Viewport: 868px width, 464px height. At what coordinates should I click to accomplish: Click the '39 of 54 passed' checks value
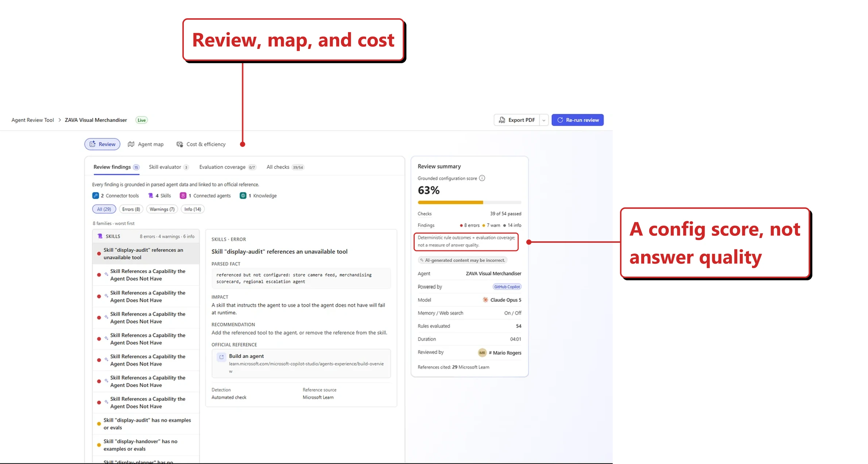click(505, 214)
